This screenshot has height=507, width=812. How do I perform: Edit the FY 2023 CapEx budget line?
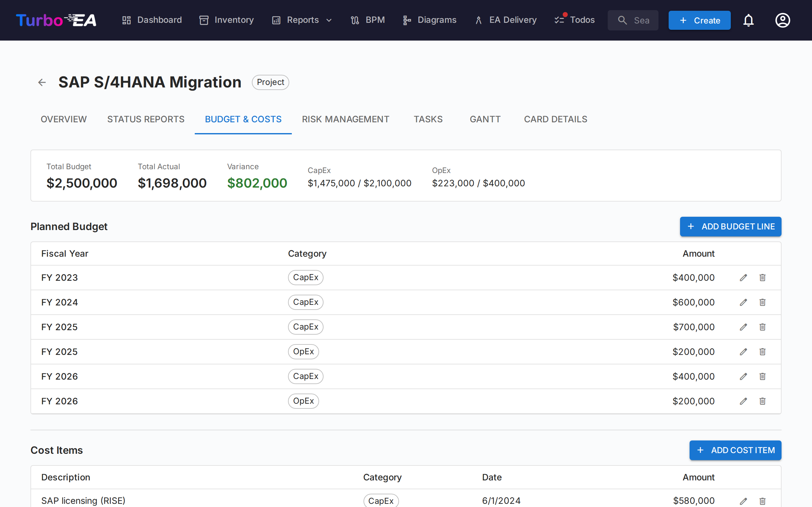coord(743,278)
